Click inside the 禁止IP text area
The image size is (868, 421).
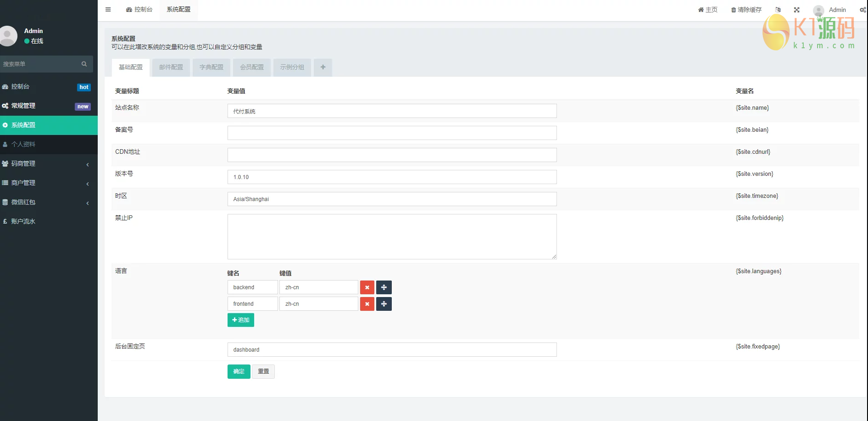tap(392, 237)
